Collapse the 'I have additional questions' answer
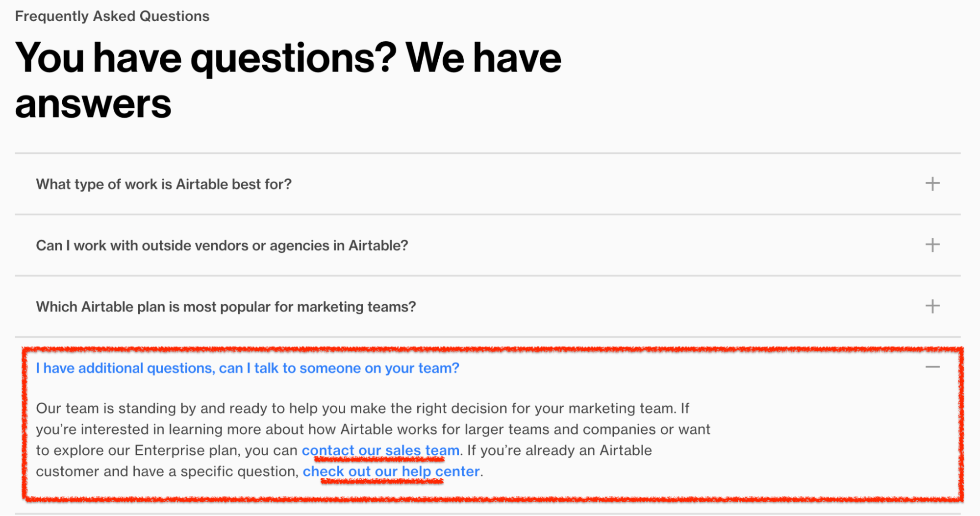This screenshot has width=980, height=516. click(932, 368)
